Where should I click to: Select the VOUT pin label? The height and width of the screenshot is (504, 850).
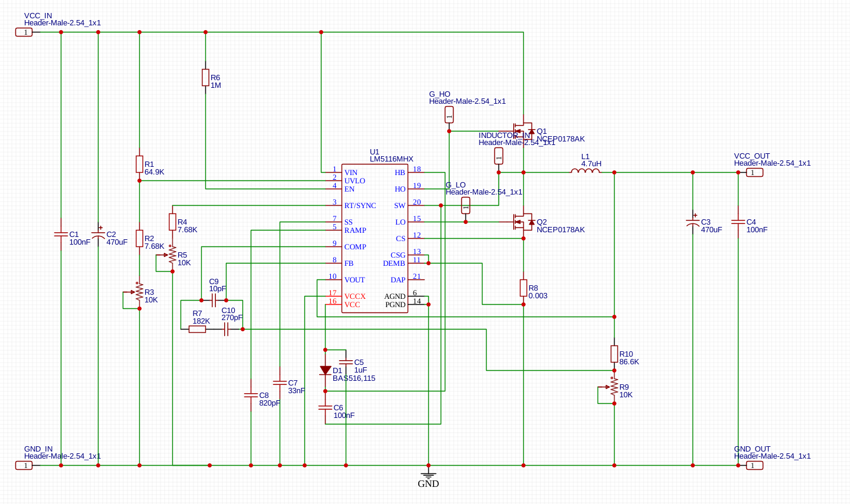coord(355,280)
